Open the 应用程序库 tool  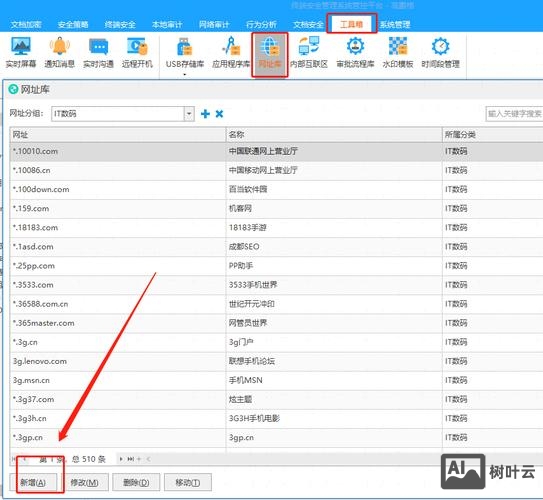point(231,52)
